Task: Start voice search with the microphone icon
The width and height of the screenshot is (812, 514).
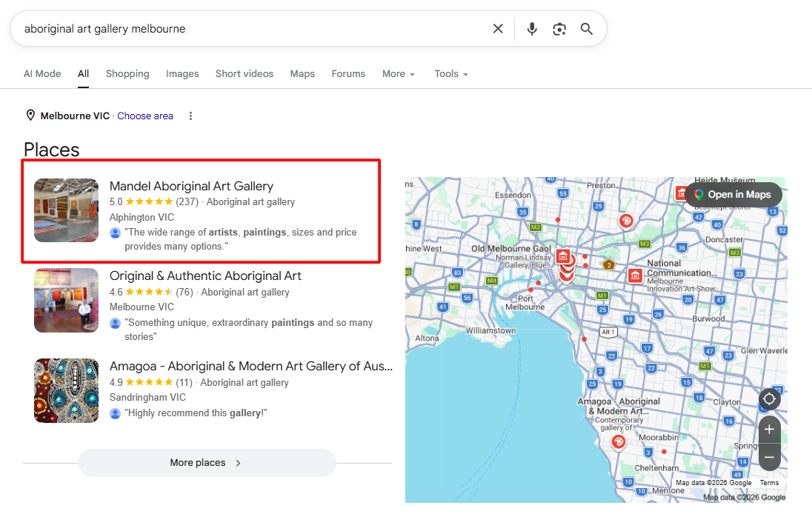Action: coord(532,29)
